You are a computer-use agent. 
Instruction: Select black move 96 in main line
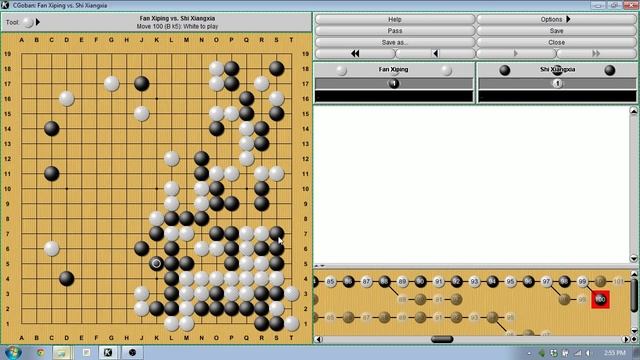[x=528, y=282]
